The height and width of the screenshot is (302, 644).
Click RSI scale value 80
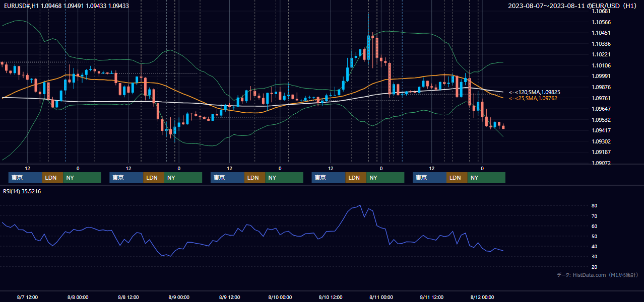pos(595,206)
